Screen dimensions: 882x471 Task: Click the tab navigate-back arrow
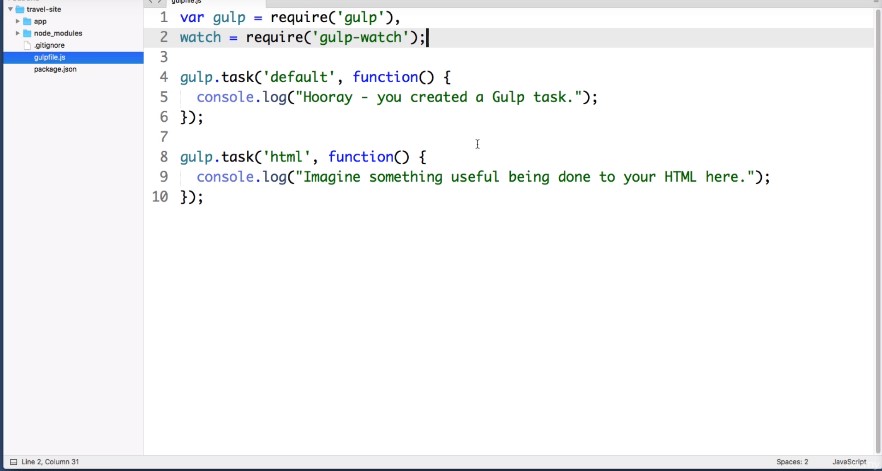point(150,2)
